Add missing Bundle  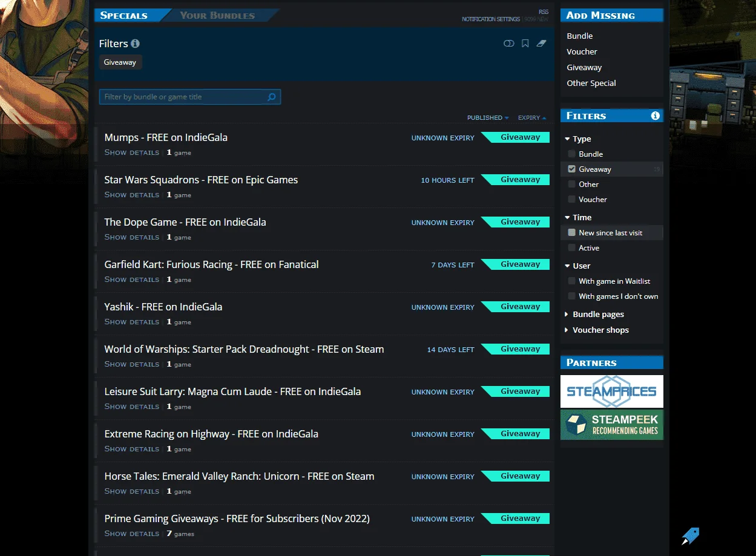click(580, 36)
